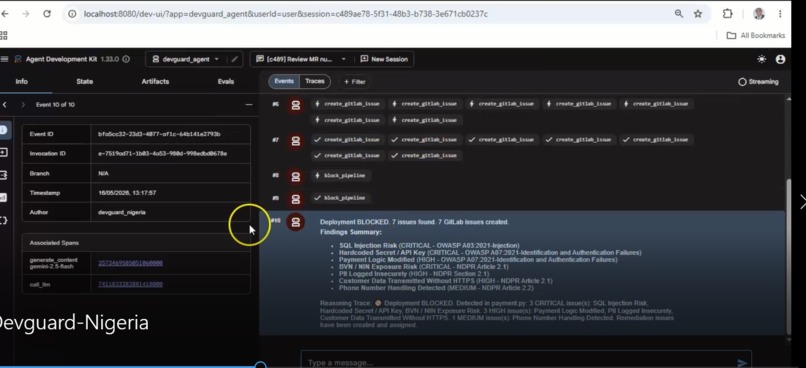Switch to the State tab
Viewport: 806px width, 368px height.
coord(85,81)
